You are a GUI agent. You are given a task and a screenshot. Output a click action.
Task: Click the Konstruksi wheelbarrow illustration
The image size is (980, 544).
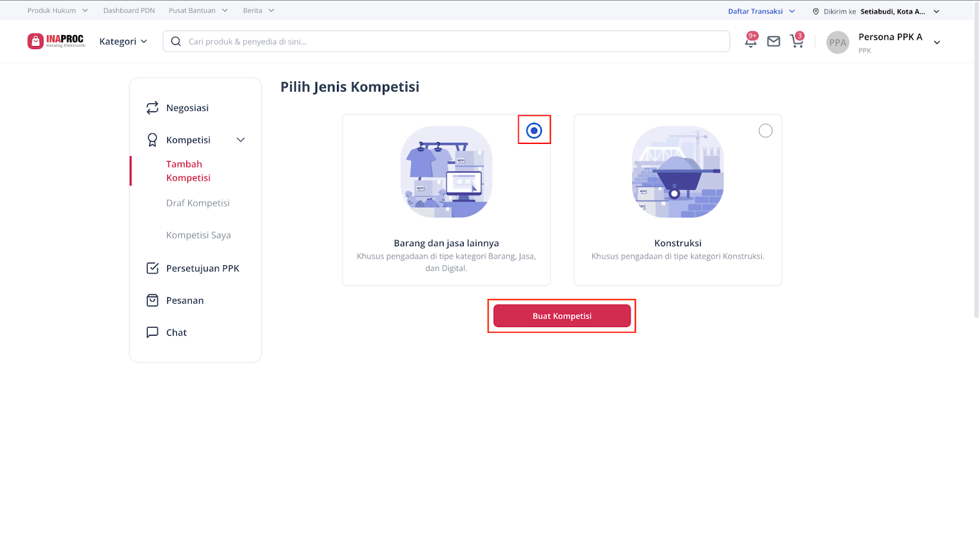point(677,172)
